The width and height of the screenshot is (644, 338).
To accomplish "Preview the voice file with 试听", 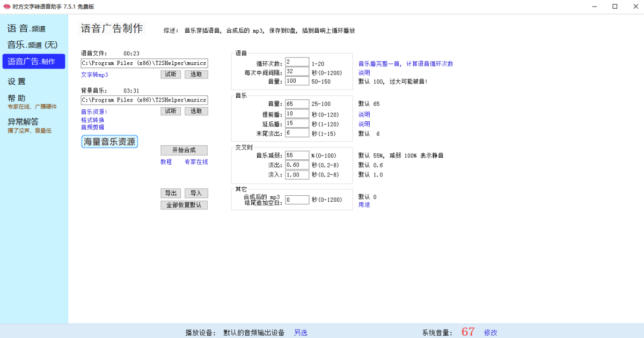I will tap(171, 74).
